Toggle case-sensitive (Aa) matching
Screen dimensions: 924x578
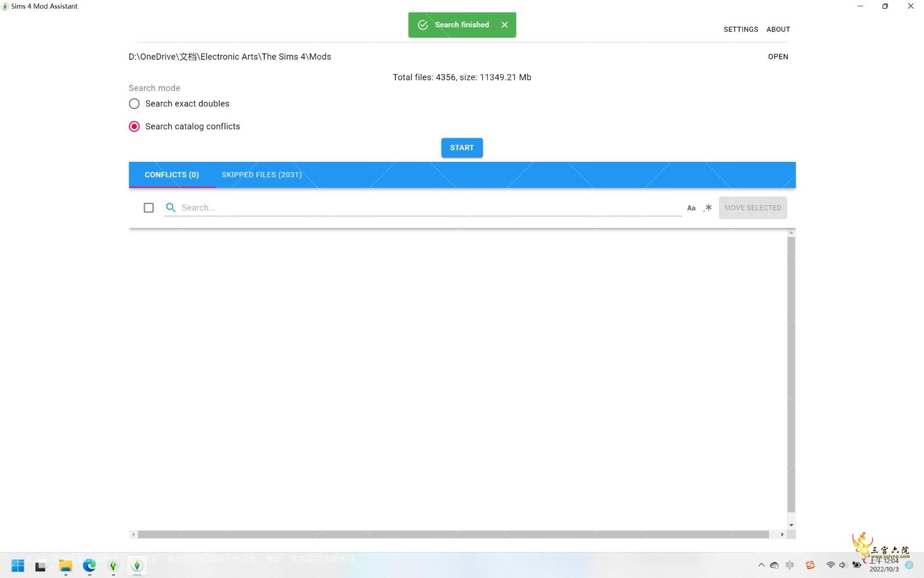[691, 208]
